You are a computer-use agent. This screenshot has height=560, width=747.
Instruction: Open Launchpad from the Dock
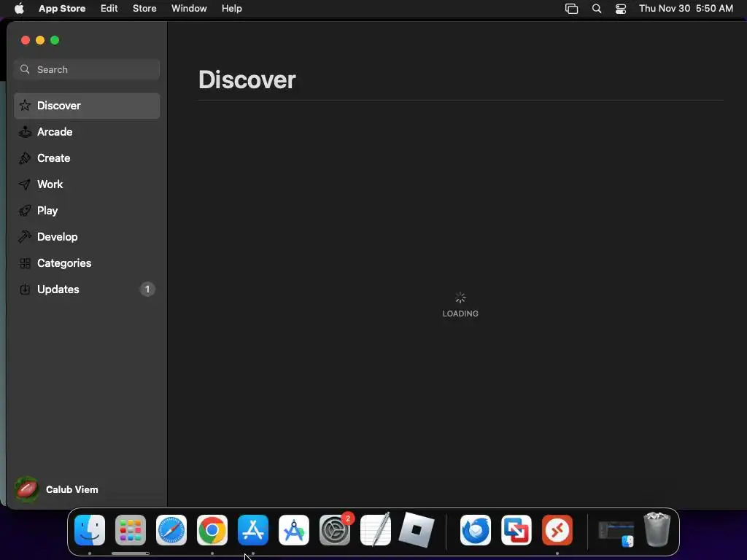[131, 530]
